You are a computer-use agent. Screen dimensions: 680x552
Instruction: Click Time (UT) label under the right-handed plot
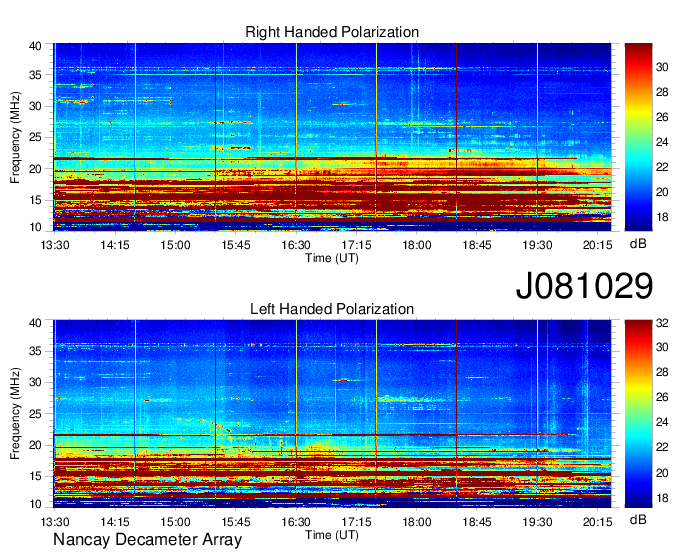pos(332,258)
